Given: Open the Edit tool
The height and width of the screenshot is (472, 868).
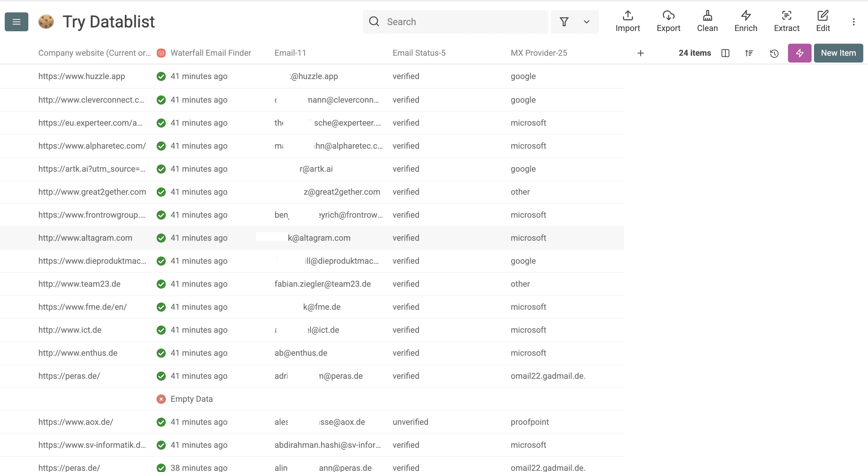Looking at the screenshot, I should 823,21.
